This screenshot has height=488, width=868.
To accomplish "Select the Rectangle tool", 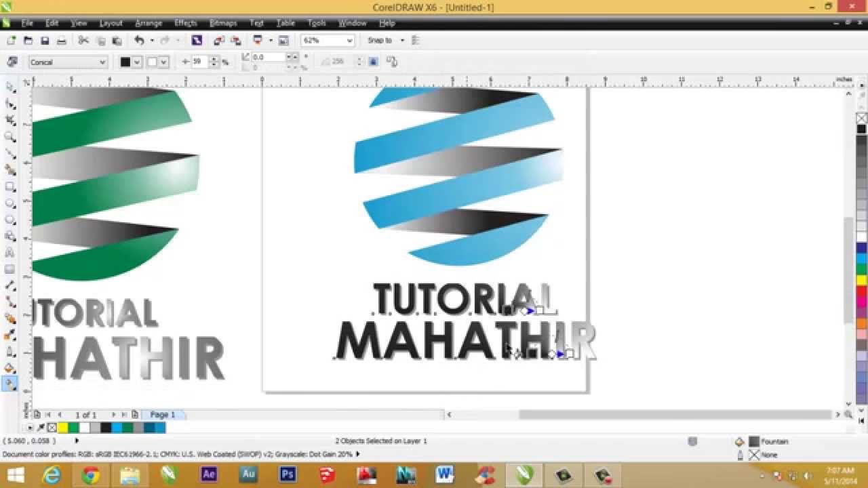I will (x=10, y=186).
